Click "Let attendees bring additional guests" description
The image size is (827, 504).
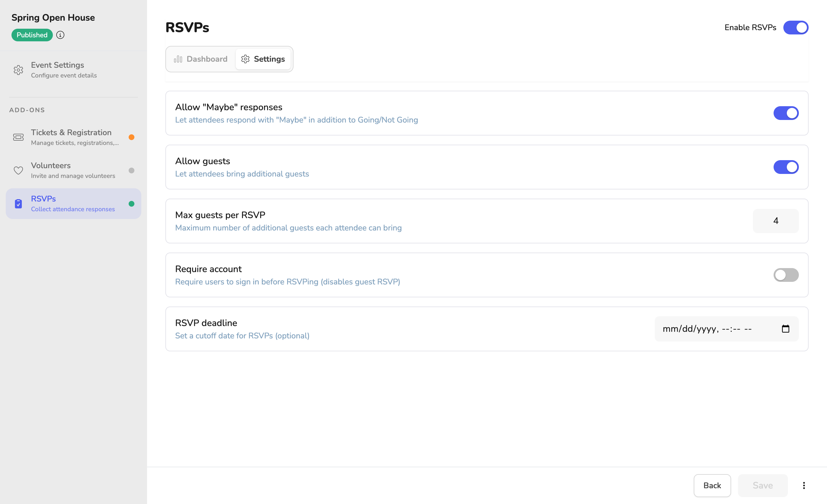242,174
